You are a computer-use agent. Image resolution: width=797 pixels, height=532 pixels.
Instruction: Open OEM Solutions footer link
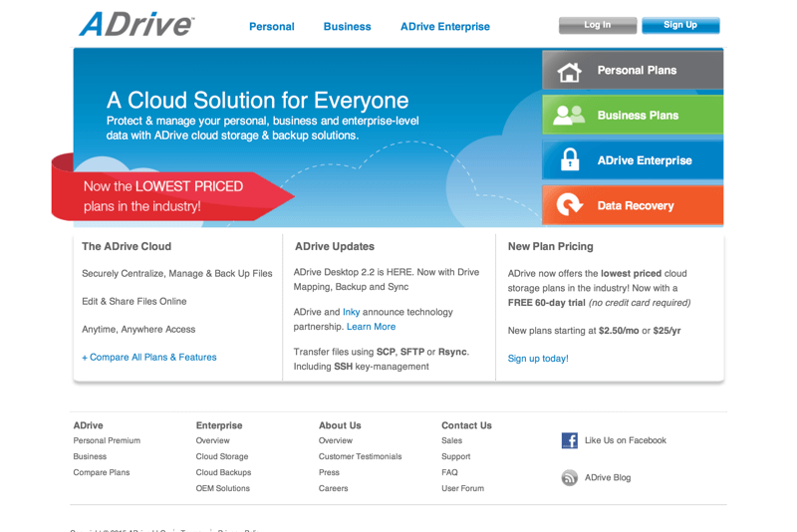coord(222,488)
